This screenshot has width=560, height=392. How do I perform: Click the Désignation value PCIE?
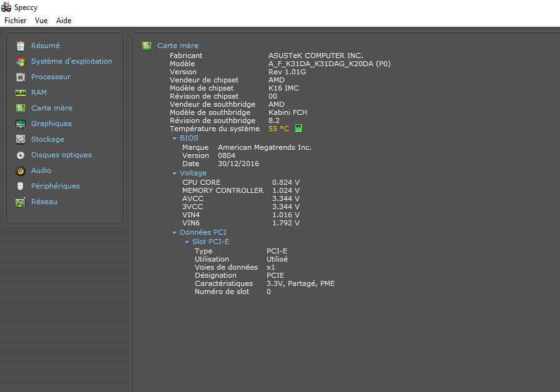pos(275,276)
